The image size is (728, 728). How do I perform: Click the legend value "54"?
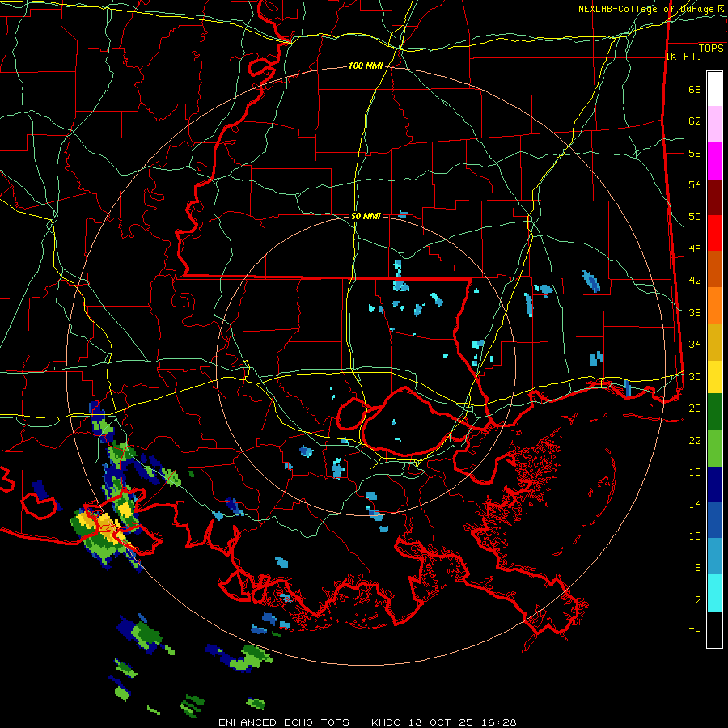695,184
